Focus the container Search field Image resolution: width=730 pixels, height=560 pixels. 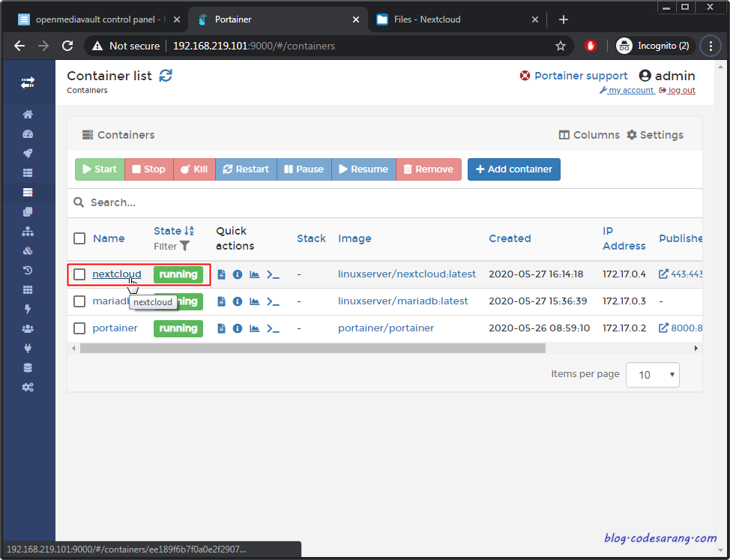(384, 202)
